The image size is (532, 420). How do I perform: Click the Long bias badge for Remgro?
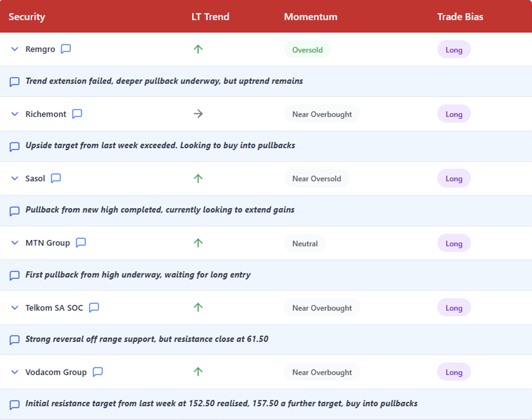pyautogui.click(x=454, y=49)
